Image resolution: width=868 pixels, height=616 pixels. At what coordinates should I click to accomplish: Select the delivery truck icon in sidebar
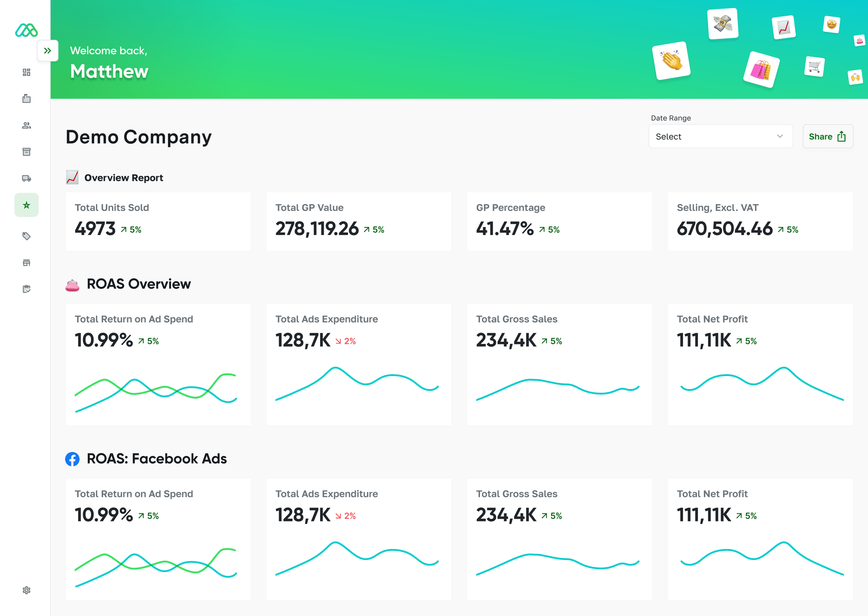click(26, 178)
